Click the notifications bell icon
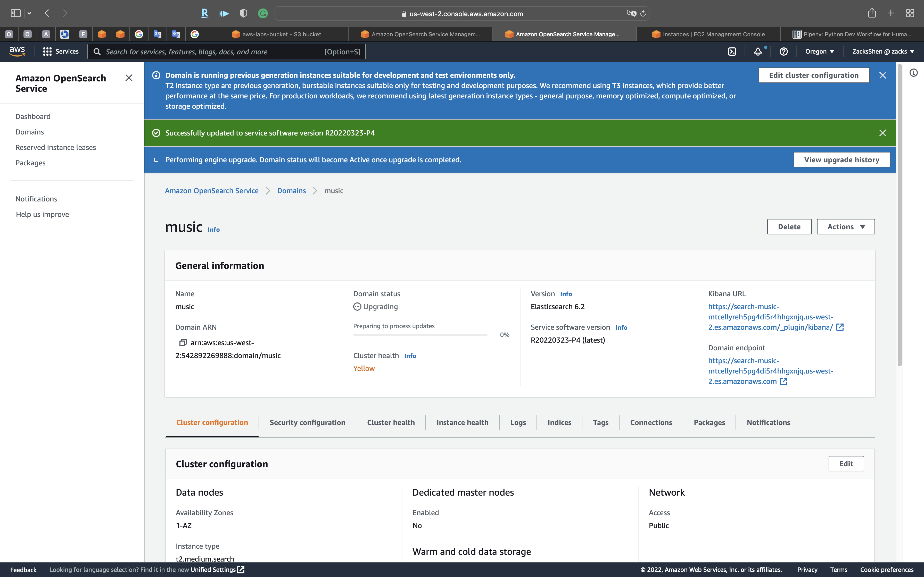Image resolution: width=924 pixels, height=577 pixels. 757,52
